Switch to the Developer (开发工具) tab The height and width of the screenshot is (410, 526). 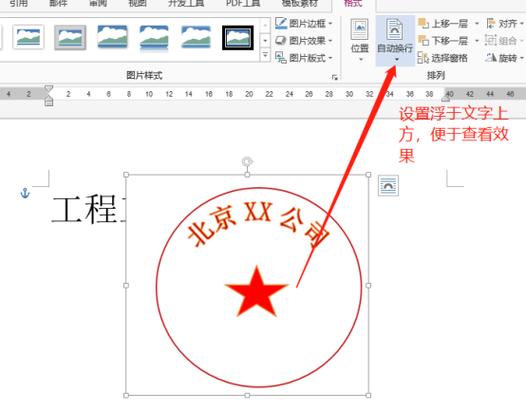(x=186, y=4)
